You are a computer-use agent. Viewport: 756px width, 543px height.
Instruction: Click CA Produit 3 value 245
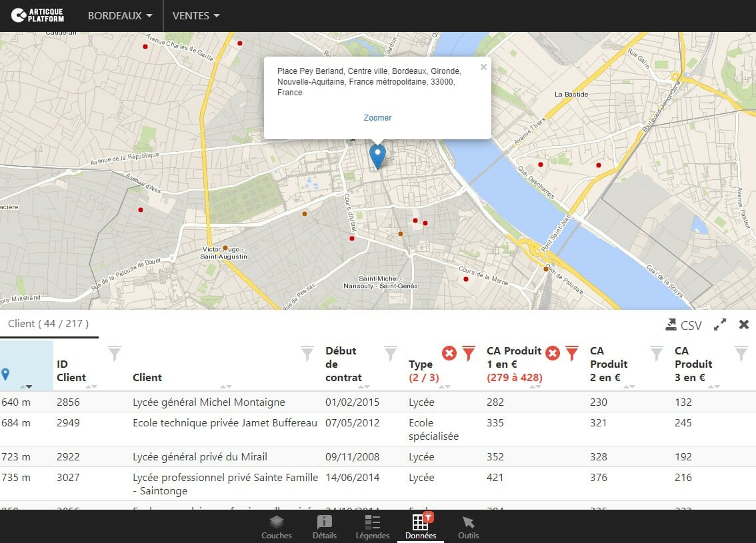pos(683,422)
